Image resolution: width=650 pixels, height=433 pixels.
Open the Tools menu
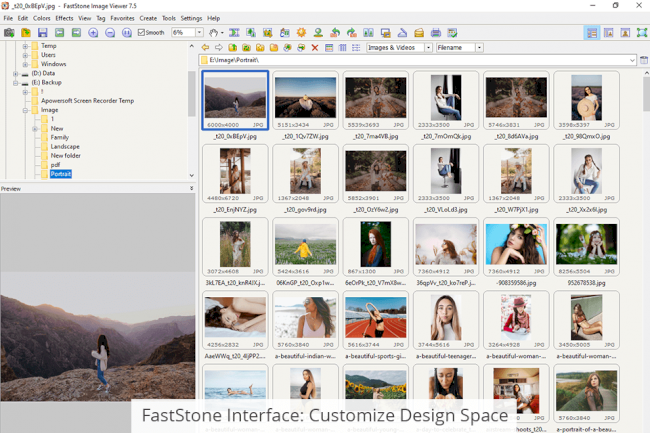(169, 18)
